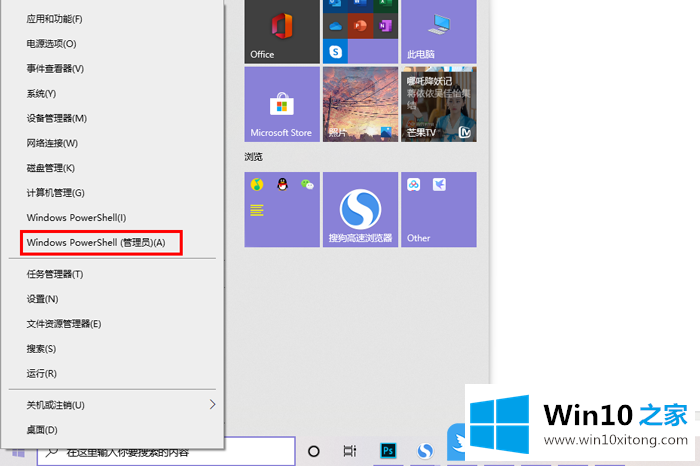This screenshot has height=466, width=700.
Task: Launch WeChat from the folder tile
Action: pyautogui.click(x=307, y=184)
